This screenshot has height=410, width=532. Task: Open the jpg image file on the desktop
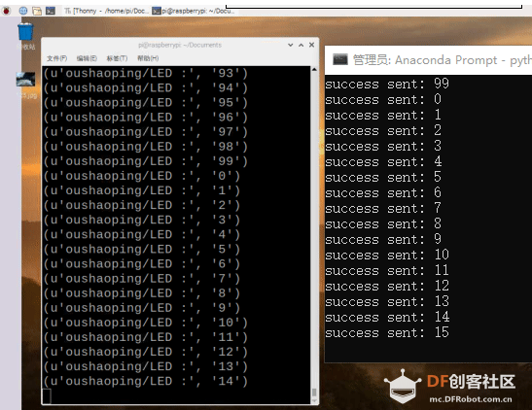(26, 80)
